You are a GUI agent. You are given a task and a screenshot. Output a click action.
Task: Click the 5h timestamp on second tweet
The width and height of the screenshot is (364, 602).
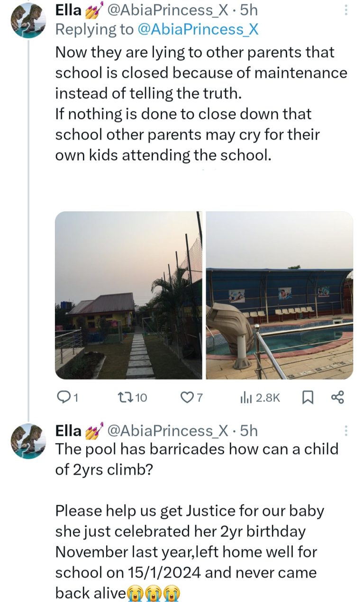(x=249, y=430)
